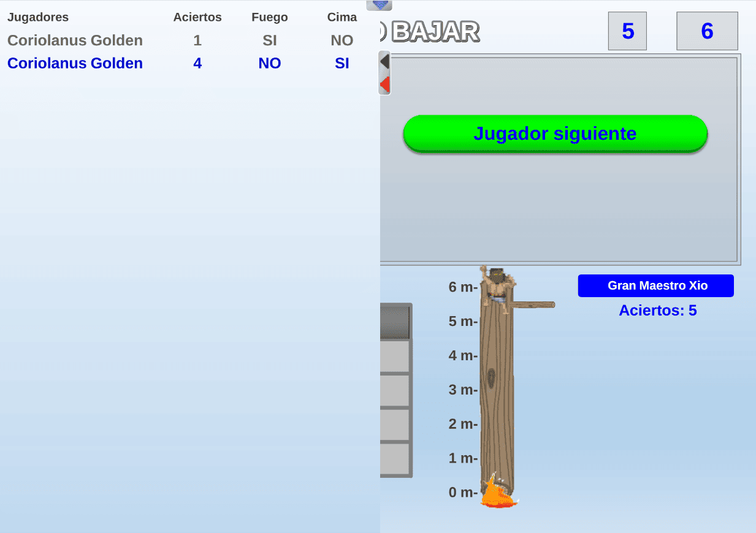Click the number 6 box at top
756x533 pixels.
tap(707, 31)
